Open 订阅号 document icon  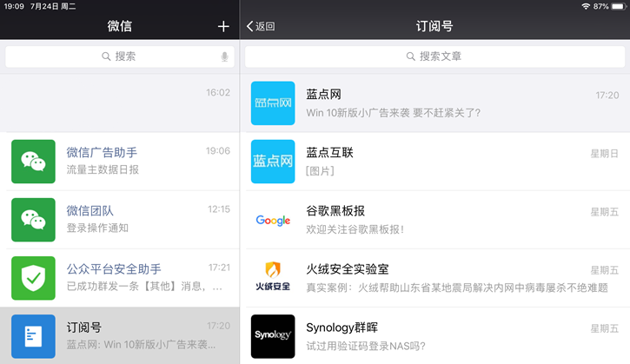(x=33, y=336)
